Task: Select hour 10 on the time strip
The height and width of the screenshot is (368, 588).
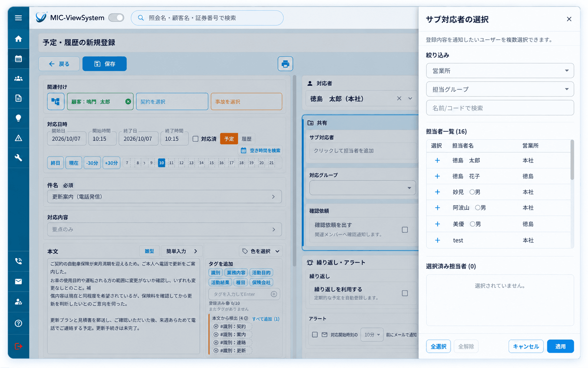Action: [x=162, y=162]
